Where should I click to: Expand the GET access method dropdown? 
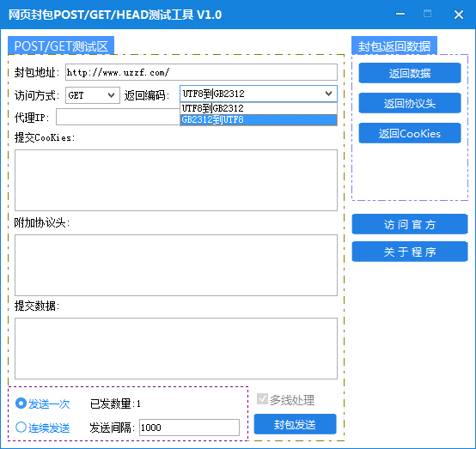[93, 95]
